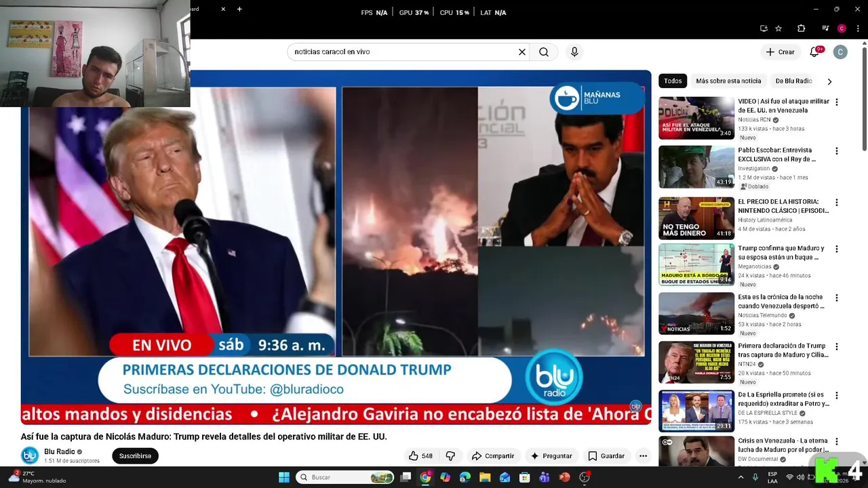Like the video with thumbs up
Viewport: 868px width, 488px height.
click(x=420, y=455)
